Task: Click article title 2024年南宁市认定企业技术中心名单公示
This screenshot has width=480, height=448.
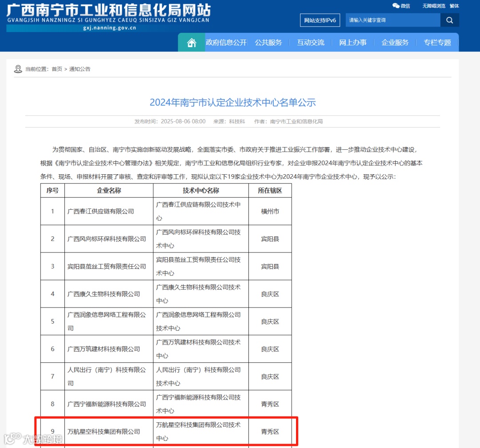Action: click(232, 102)
